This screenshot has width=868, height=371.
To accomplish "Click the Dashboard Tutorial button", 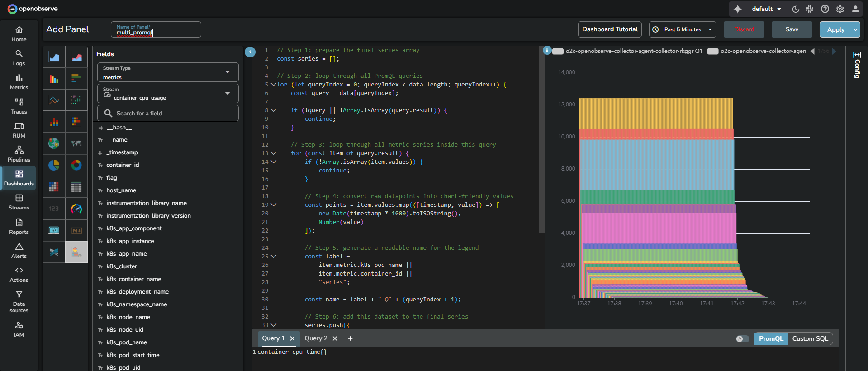I will click(x=610, y=29).
